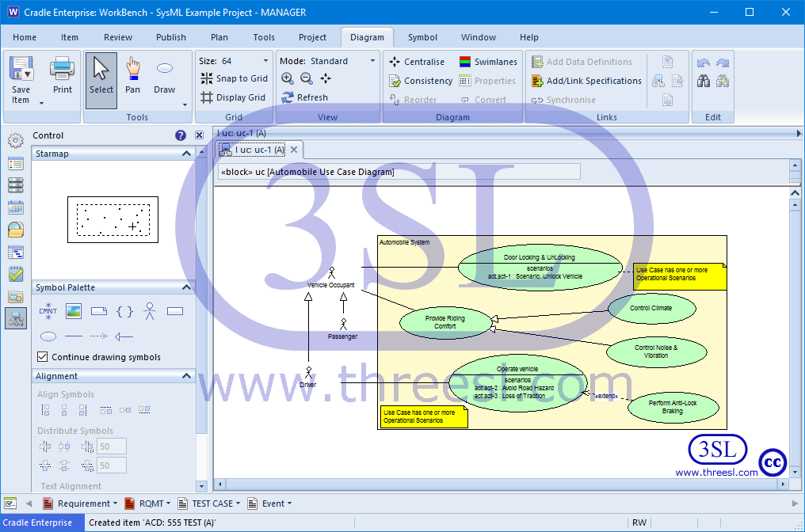Click the diagram title field Automobile Use Case Diagram
The image size is (805, 532).
click(x=399, y=172)
